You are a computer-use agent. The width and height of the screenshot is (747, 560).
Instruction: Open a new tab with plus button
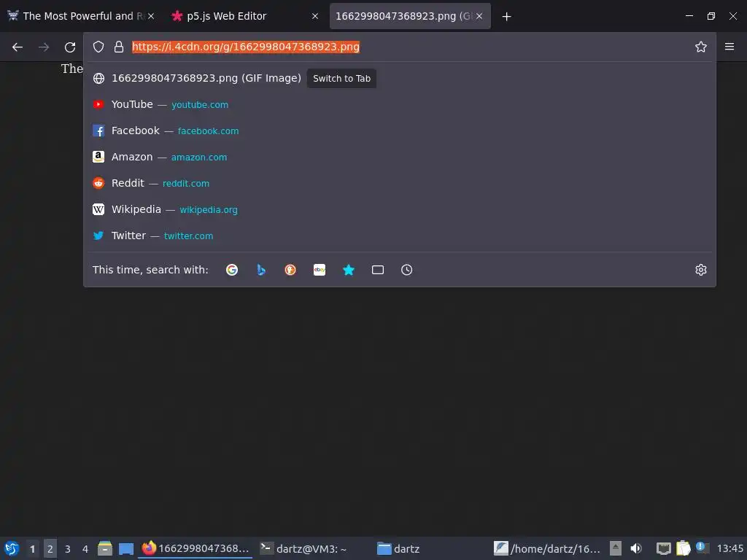click(x=506, y=17)
